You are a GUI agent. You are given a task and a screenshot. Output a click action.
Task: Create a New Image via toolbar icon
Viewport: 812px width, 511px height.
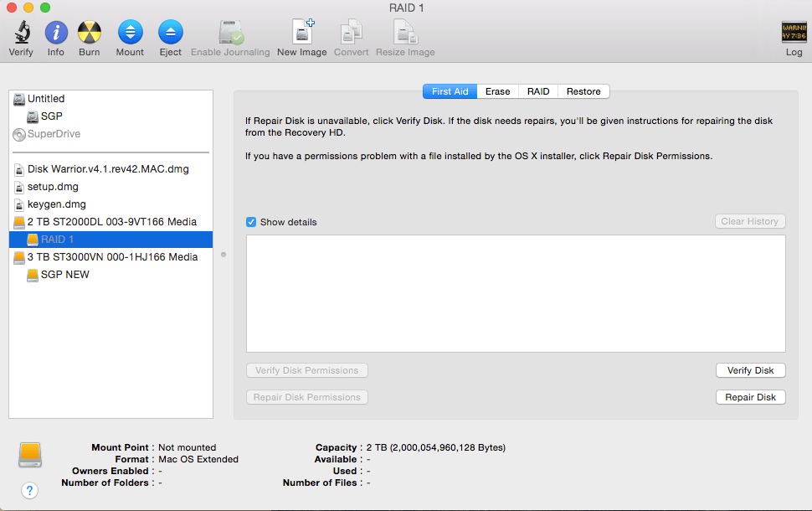(x=301, y=32)
